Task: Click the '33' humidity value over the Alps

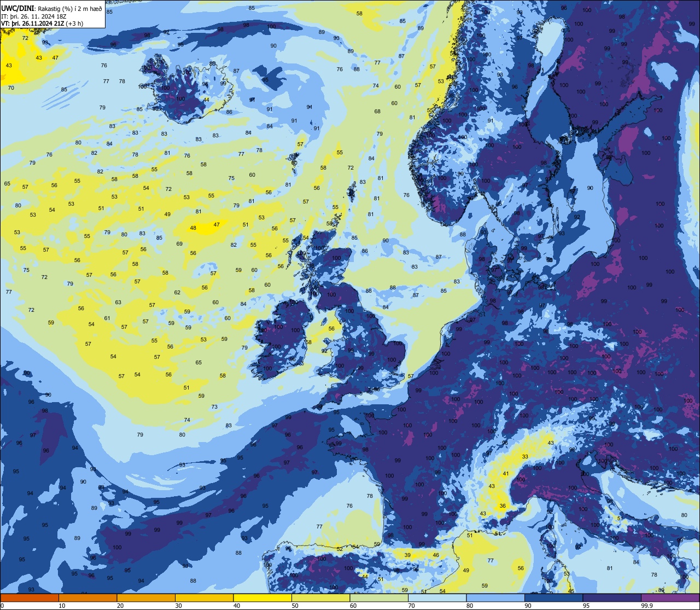Action: tap(525, 456)
